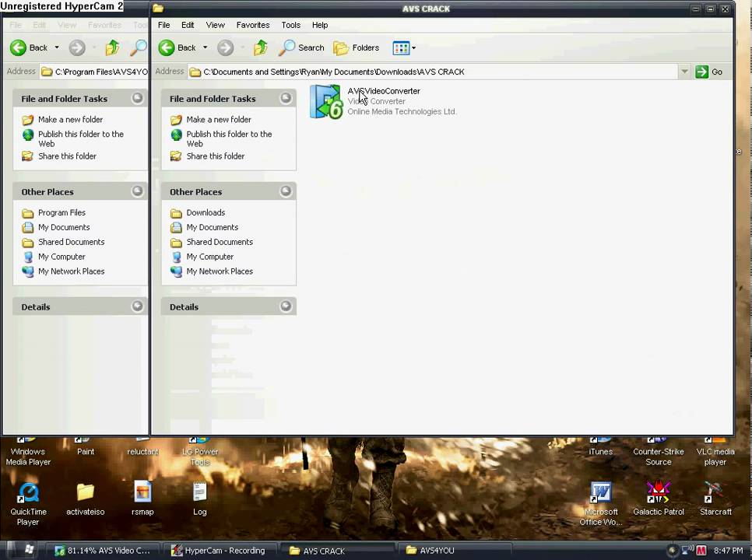Click Back button in AVS CRACK window

click(x=177, y=47)
